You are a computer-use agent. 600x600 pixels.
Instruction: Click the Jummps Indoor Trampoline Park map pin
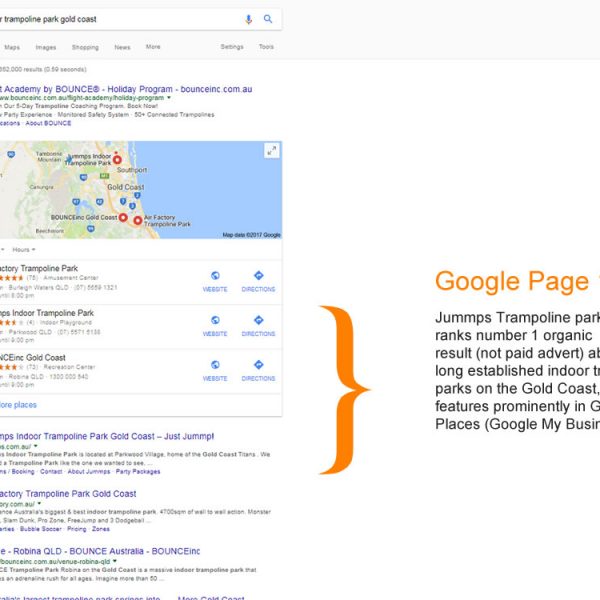point(116,159)
